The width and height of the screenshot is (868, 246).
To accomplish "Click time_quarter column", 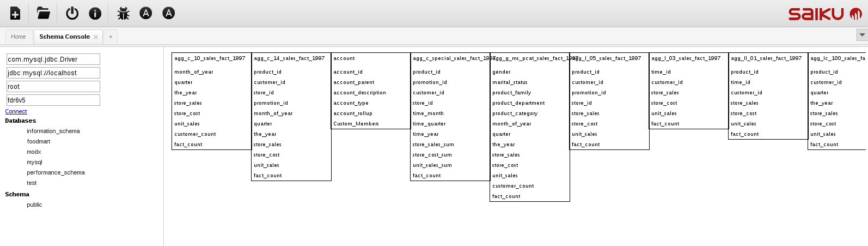I will click(x=429, y=124).
